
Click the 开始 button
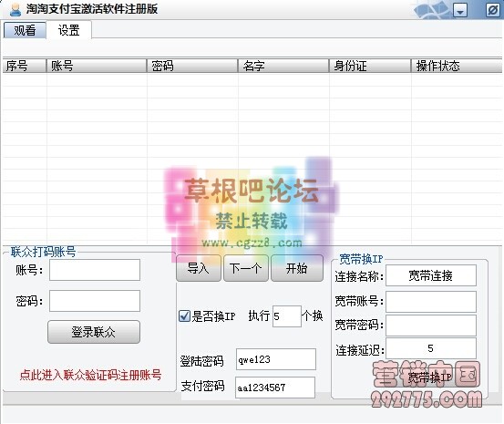(297, 268)
